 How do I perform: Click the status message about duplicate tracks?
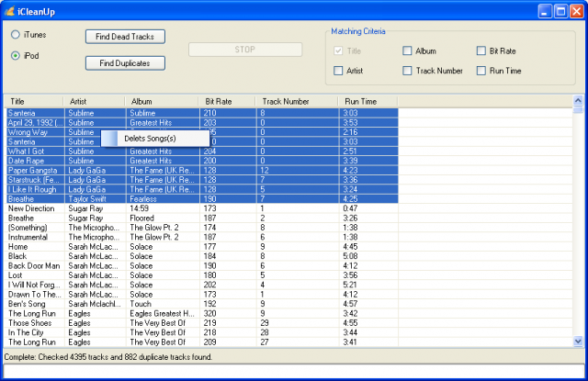(108, 357)
